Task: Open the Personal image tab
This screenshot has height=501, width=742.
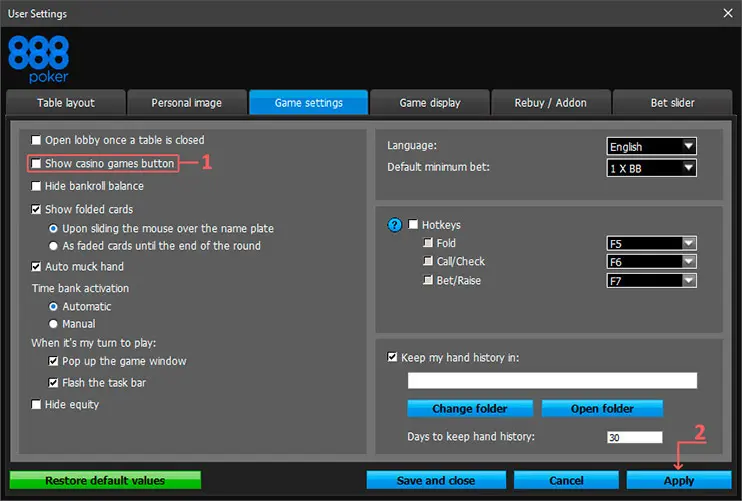Action: (187, 103)
